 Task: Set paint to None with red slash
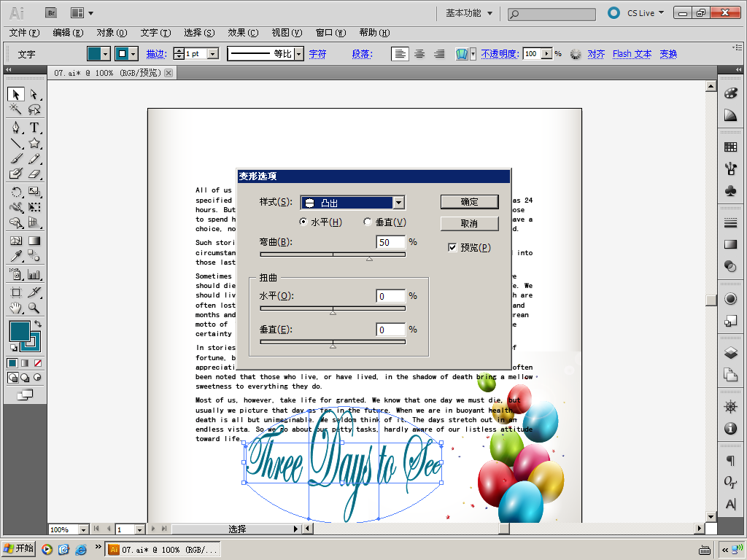click(x=38, y=363)
